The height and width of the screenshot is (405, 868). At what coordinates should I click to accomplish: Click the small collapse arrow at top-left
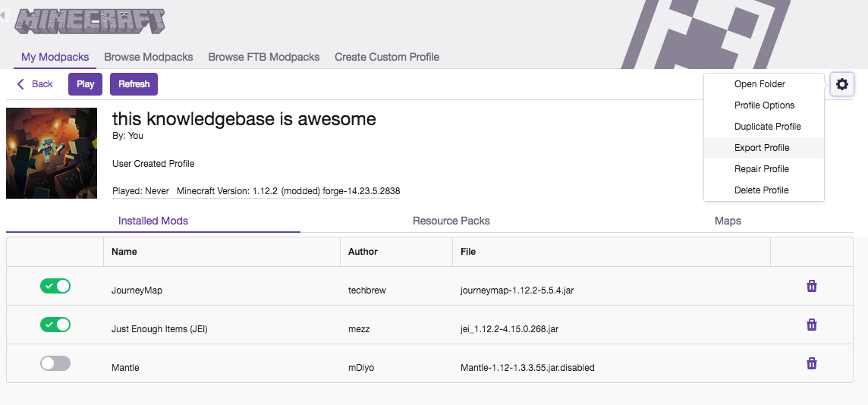click(2, 15)
